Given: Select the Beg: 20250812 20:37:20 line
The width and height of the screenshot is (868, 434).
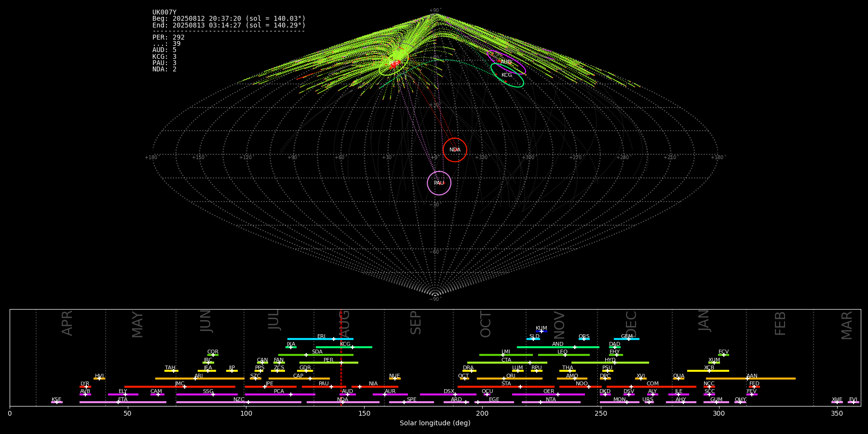Looking at the screenshot, I should click(x=229, y=19).
